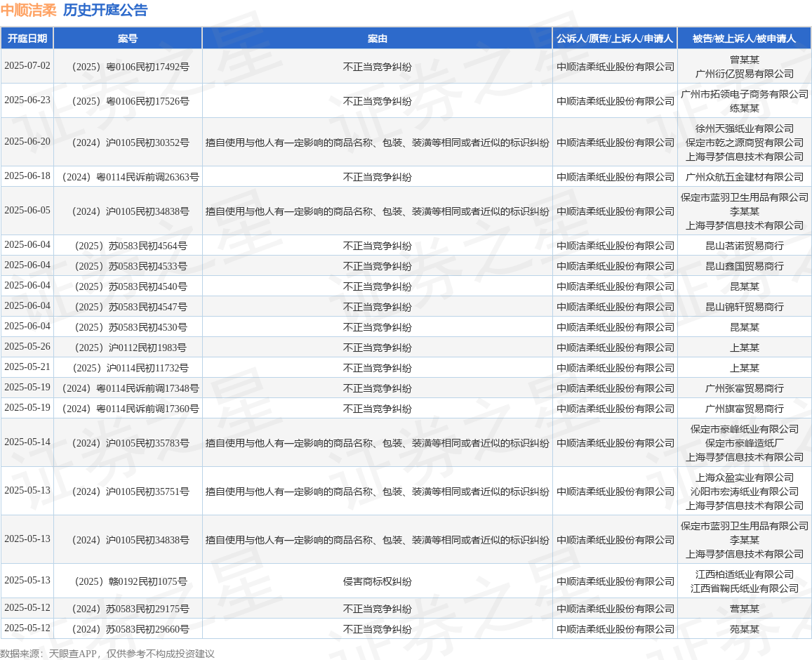
Task: Click date cell 2025-06-23
Action: click(x=27, y=100)
